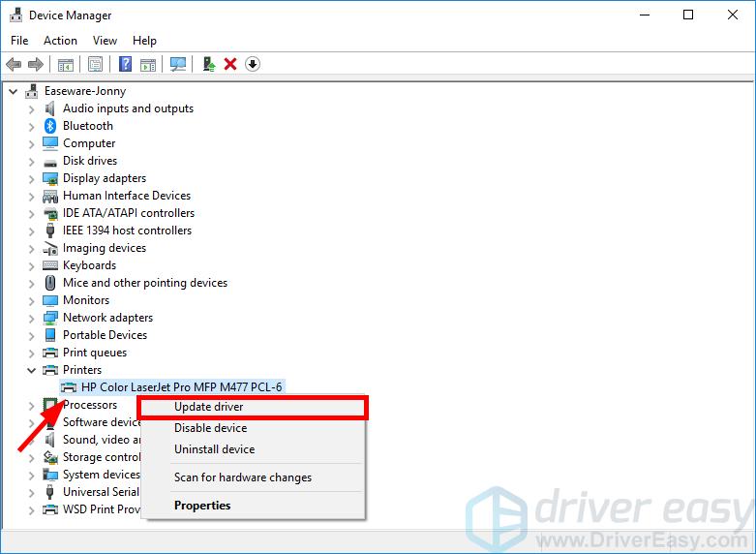Select IEEE 1394 host controllers label
756x554 pixels.
coord(127,231)
